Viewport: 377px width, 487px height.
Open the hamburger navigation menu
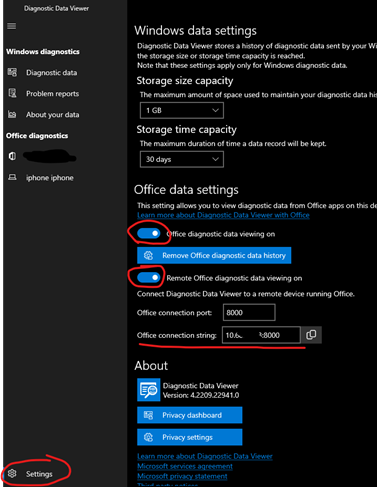(12, 26)
